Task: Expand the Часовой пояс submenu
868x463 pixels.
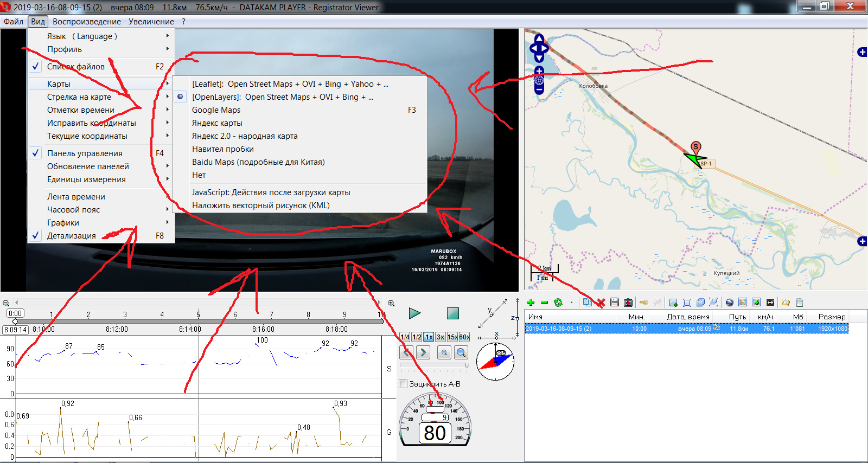Action: [101, 210]
